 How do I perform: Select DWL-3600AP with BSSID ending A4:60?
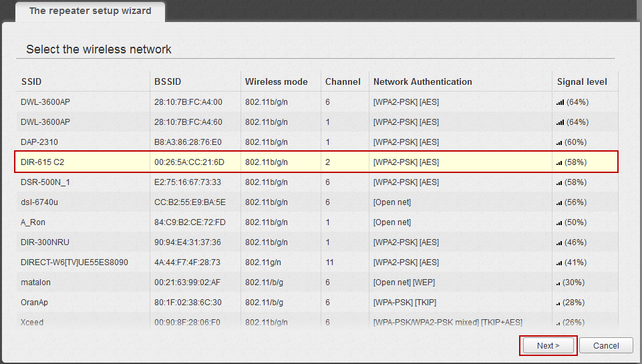coord(45,122)
